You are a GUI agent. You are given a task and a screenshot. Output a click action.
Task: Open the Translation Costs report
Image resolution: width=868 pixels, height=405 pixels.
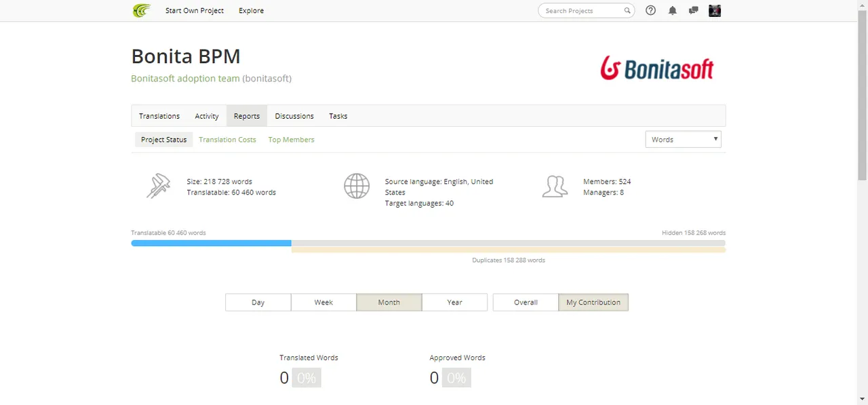pos(227,140)
